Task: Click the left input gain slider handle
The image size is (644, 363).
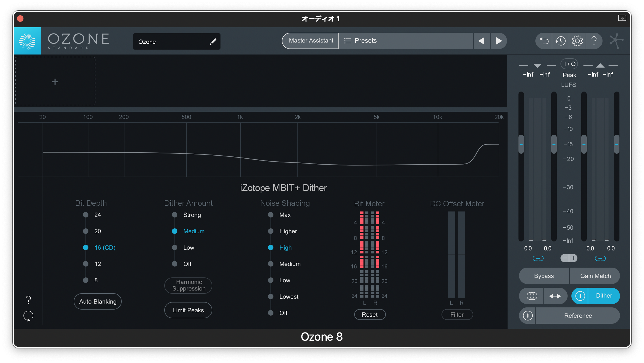Action: tap(521, 144)
